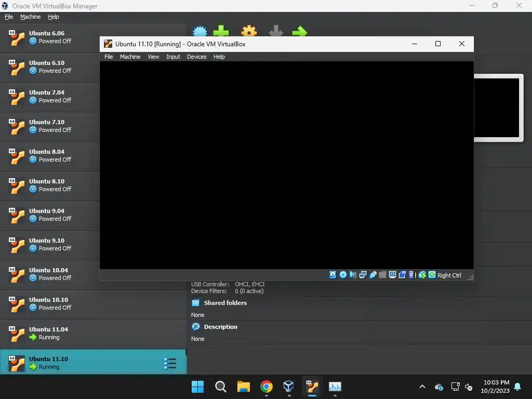Click the gray Discard arrow toolbar icon

pos(276,31)
